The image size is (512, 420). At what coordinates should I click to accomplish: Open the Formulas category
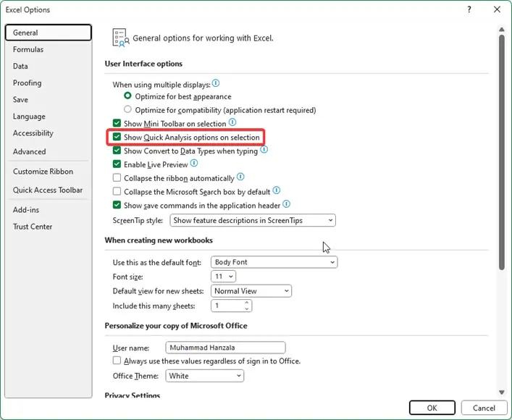[x=49, y=49]
